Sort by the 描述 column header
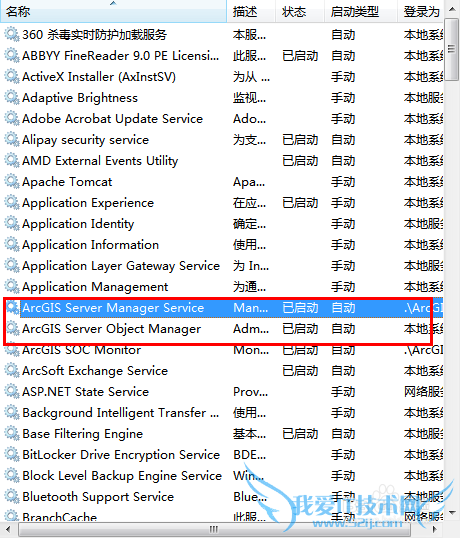This screenshot has width=460, height=538. pyautogui.click(x=251, y=11)
